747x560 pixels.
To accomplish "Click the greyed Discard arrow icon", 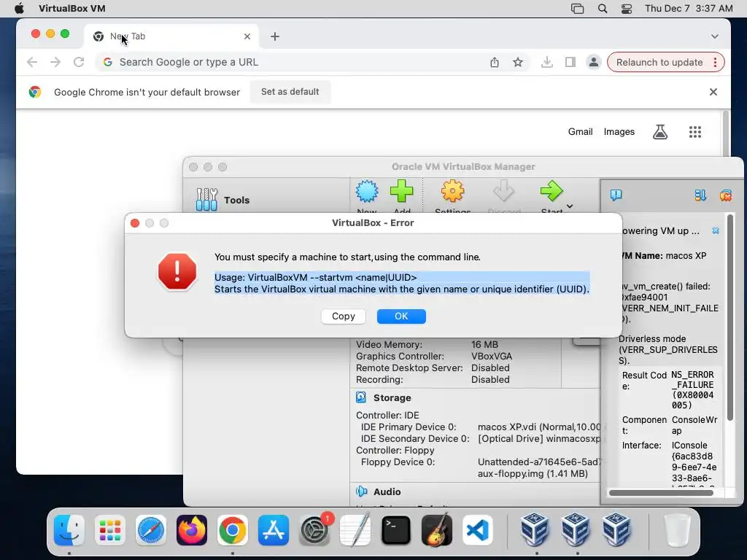I will click(x=503, y=192).
